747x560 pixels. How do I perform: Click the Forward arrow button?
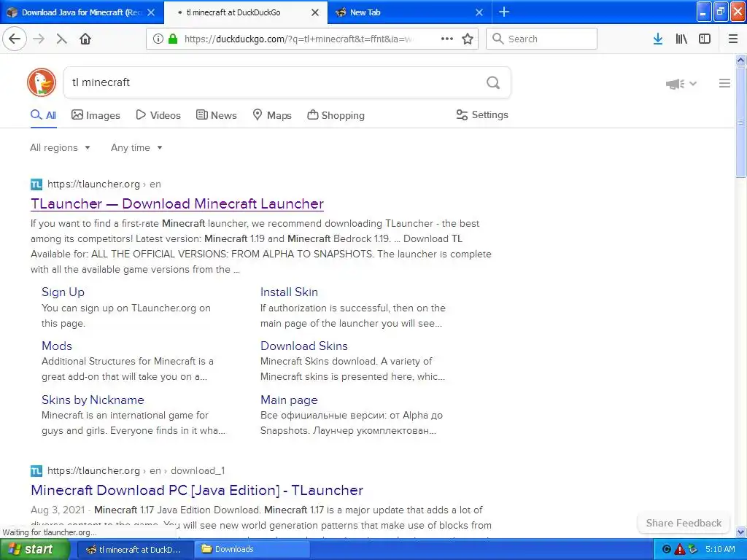(x=39, y=39)
